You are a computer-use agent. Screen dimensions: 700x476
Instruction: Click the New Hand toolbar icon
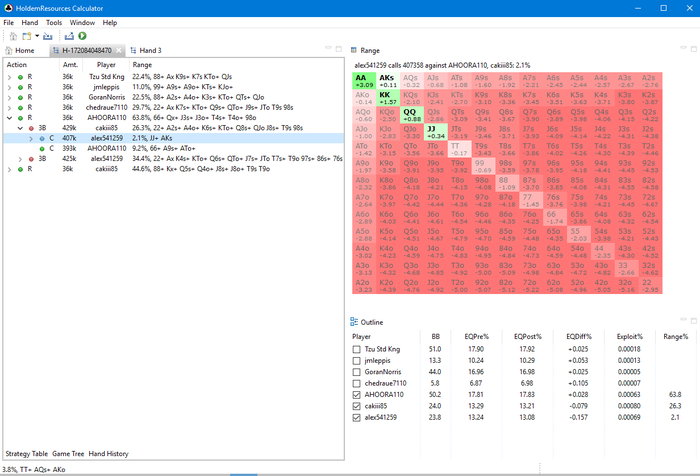pyautogui.click(x=27, y=36)
